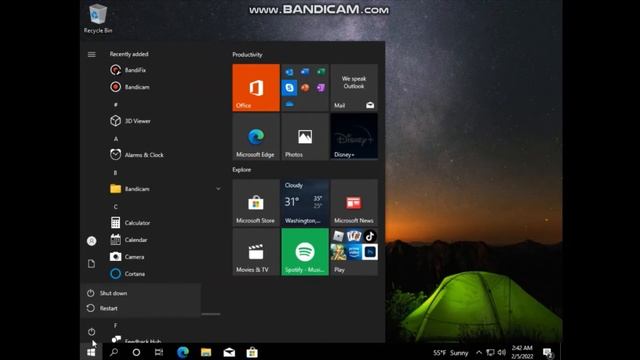Image resolution: width=640 pixels, height=360 pixels.
Task: Open the Skype icon in Office group tile
Action: coord(289,87)
